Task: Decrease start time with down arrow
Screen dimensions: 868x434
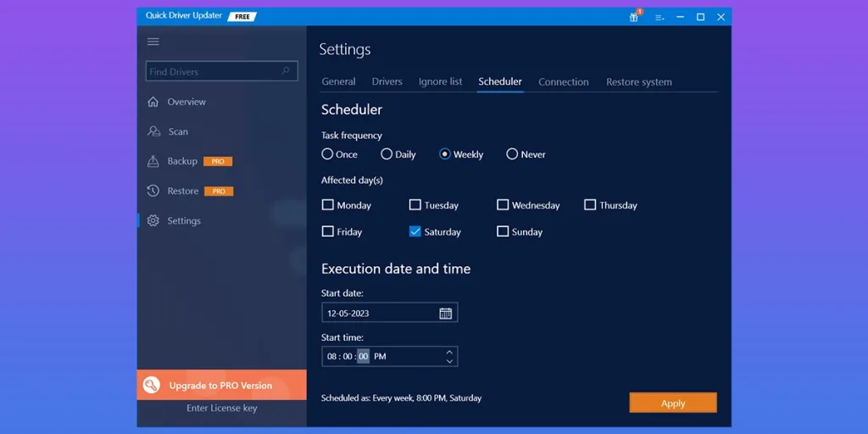Action: [449, 361]
